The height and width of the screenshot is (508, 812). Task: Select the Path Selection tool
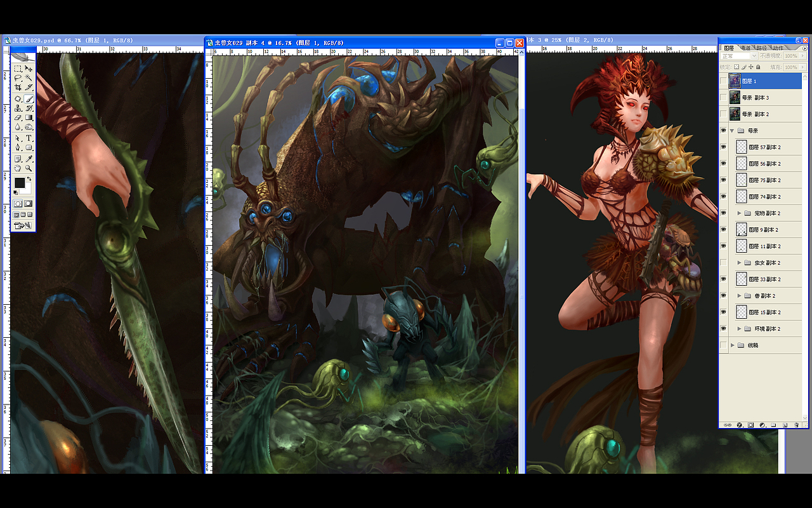pos(18,138)
